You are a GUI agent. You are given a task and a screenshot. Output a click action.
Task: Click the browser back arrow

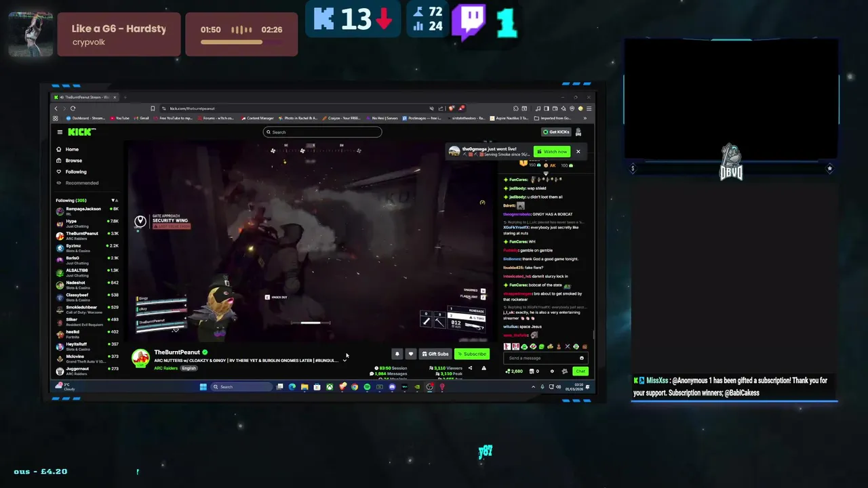56,108
